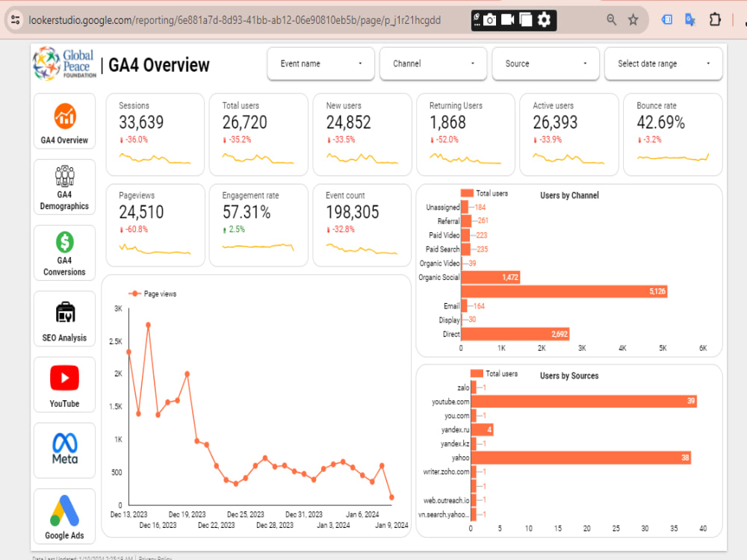Select the Total users scorecard 26,720
Viewport: 747px width, 560px height.
[x=258, y=134]
